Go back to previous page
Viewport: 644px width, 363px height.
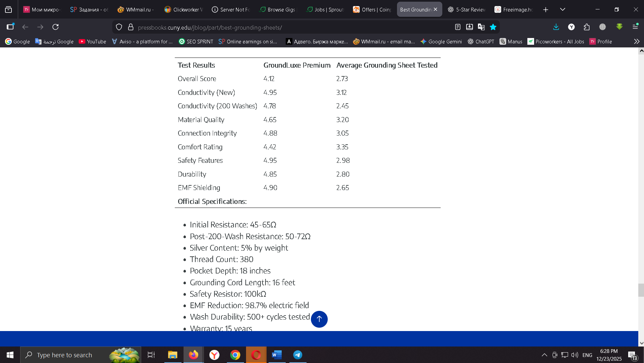25,27
